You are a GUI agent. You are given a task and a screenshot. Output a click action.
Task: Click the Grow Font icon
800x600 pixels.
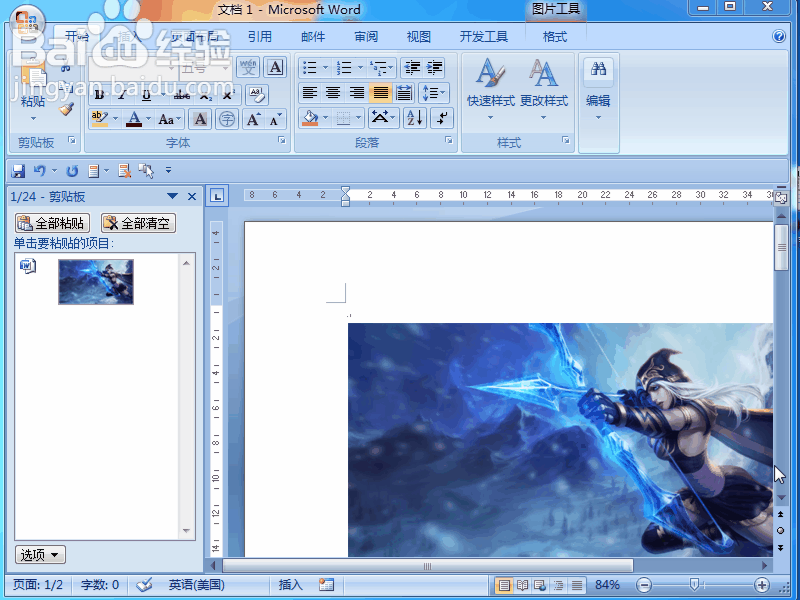point(252,118)
